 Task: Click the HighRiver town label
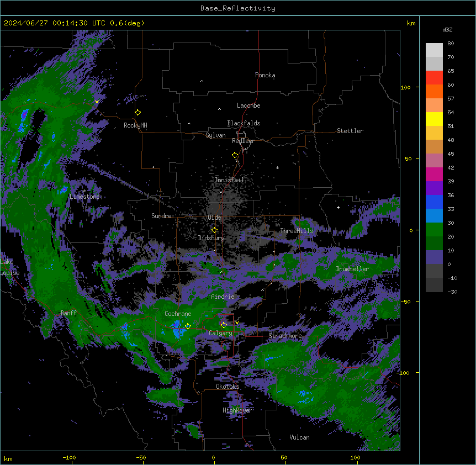coord(237,410)
